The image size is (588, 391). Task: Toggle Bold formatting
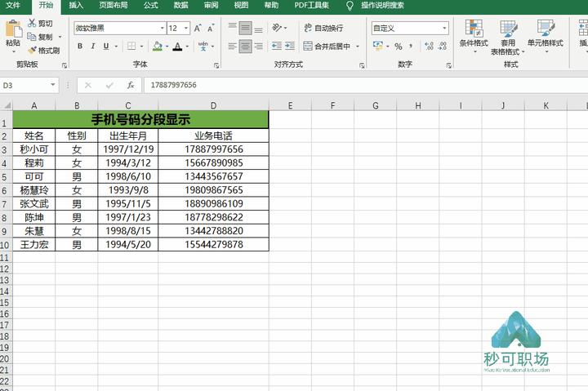click(x=80, y=46)
